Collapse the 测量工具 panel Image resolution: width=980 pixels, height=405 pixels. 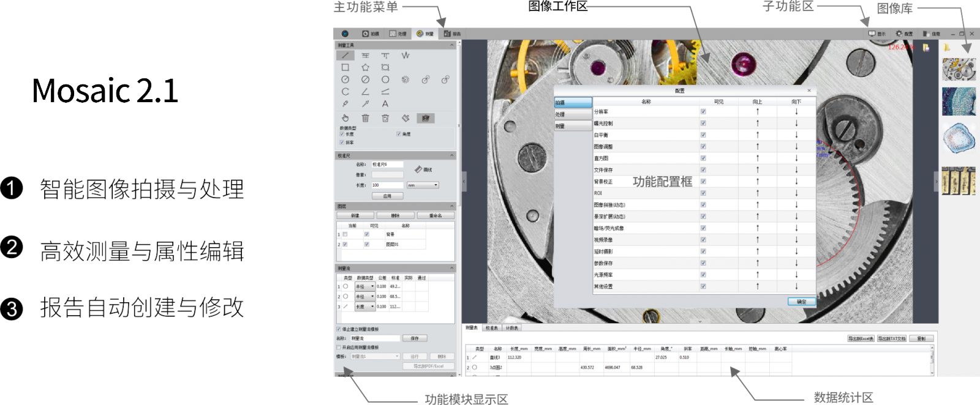coord(452,45)
